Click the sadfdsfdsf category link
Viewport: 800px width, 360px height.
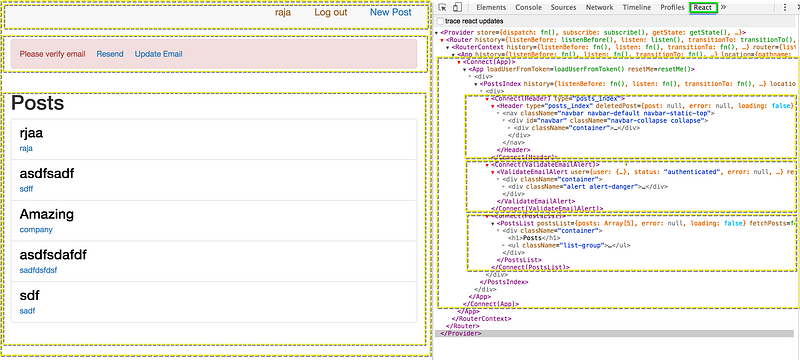tap(38, 270)
